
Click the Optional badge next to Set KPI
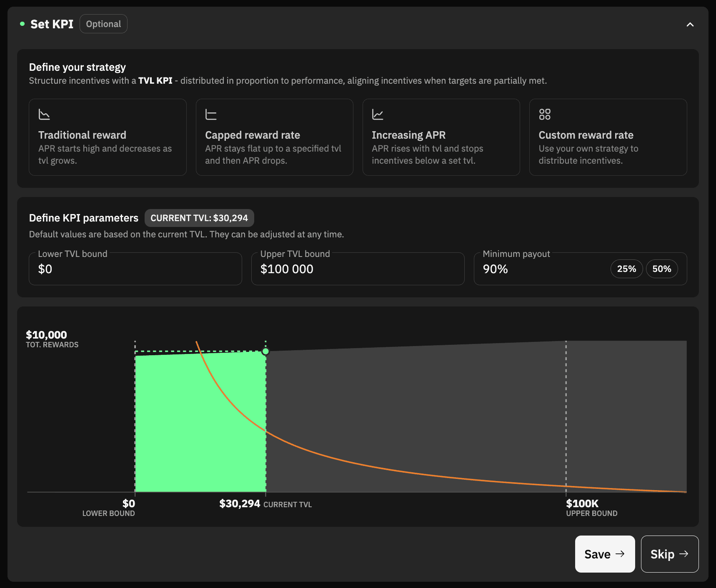(103, 24)
